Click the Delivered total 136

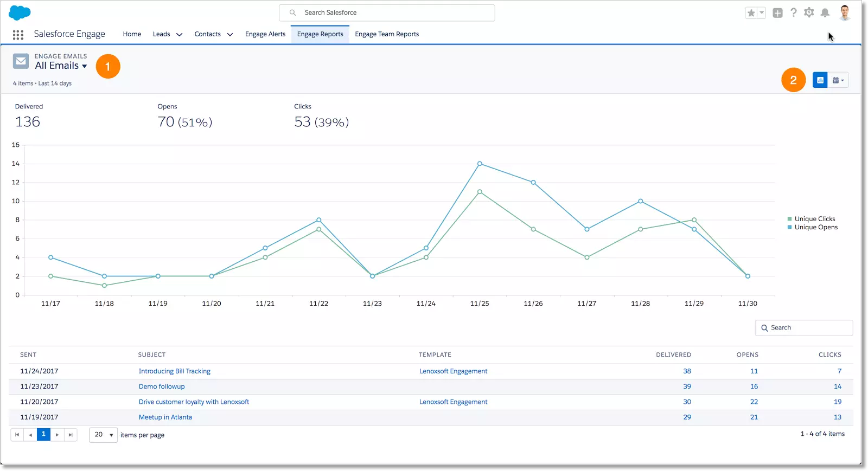click(x=28, y=122)
